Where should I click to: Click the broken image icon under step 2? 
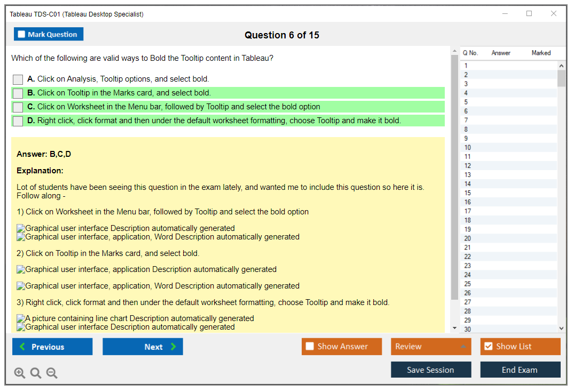21,270
